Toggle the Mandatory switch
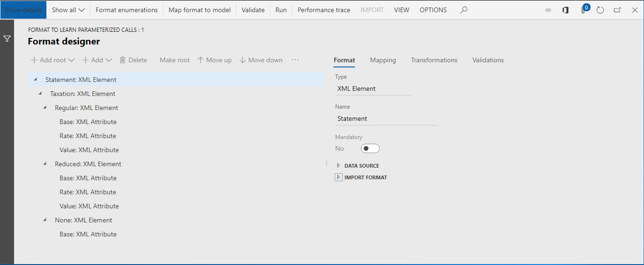Screen dimensions: 644x265 370,148
